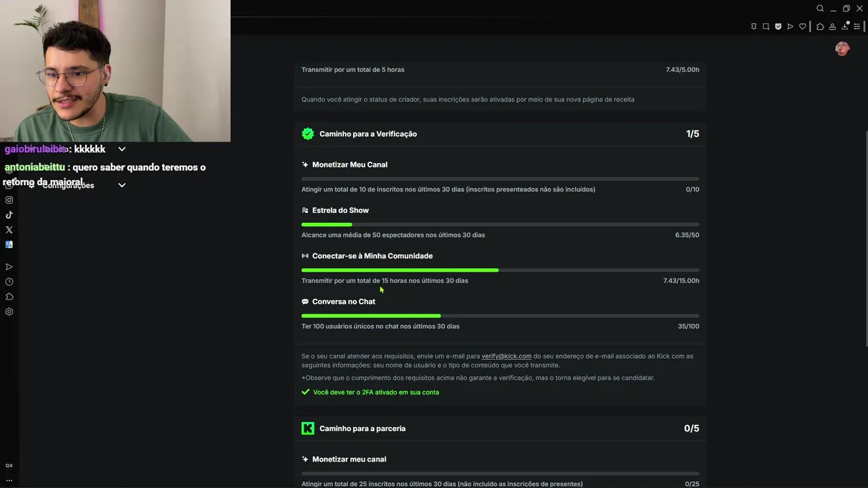The image size is (868, 488).
Task: Open the three-dots sidebar menu
Action: (9, 480)
